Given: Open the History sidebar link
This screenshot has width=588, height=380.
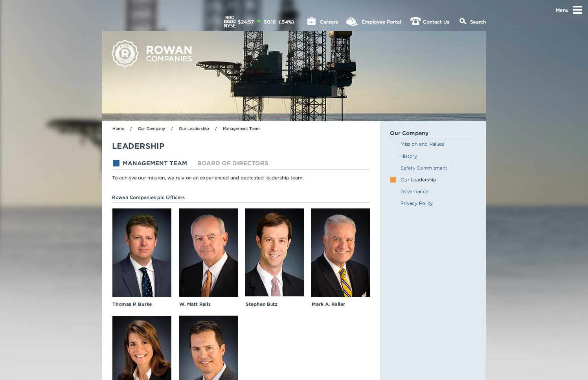Looking at the screenshot, I should pyautogui.click(x=409, y=156).
